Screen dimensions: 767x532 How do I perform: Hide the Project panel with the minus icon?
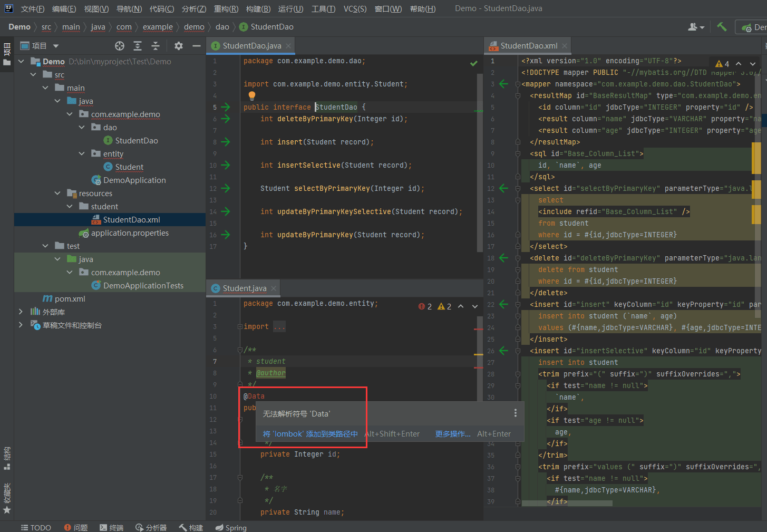[x=197, y=46]
